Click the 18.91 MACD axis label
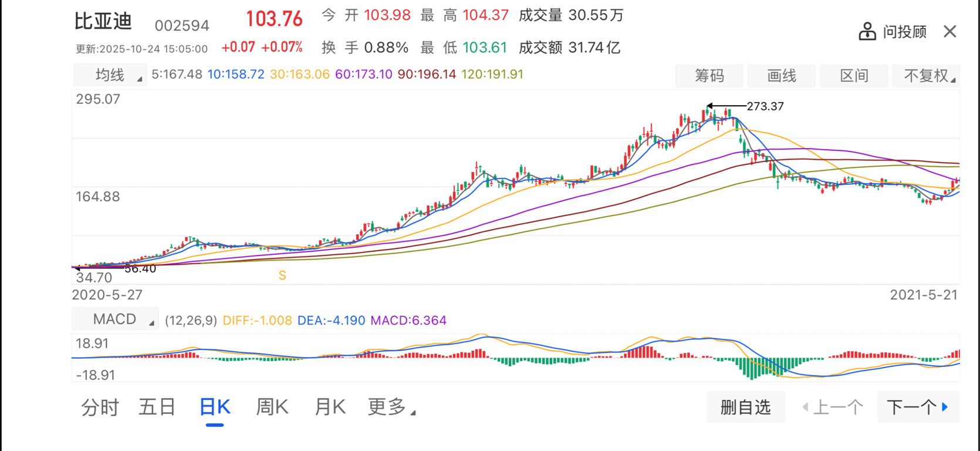 92,344
